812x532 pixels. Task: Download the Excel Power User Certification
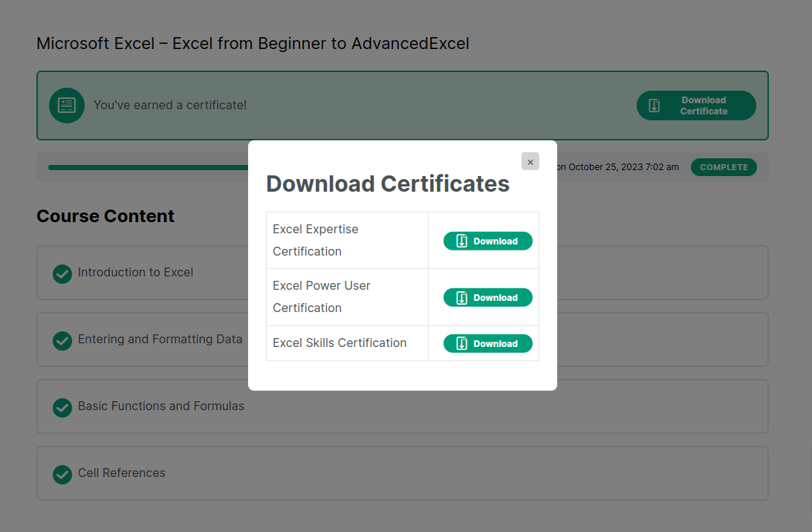coord(487,297)
